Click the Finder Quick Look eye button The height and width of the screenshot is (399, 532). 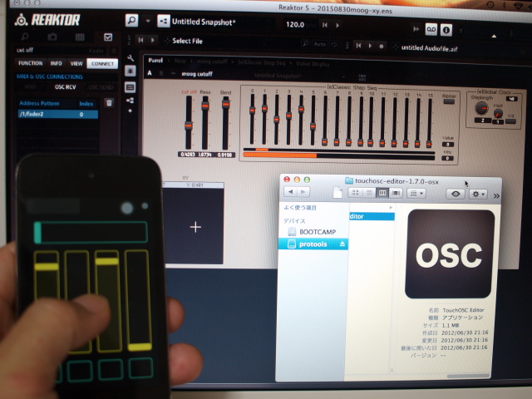click(456, 194)
